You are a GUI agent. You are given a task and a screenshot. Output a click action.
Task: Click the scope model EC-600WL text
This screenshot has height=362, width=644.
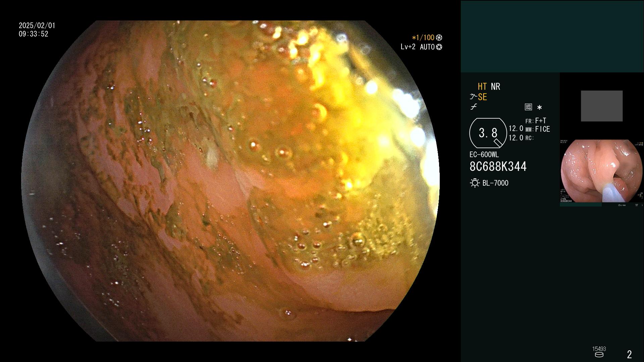484,155
